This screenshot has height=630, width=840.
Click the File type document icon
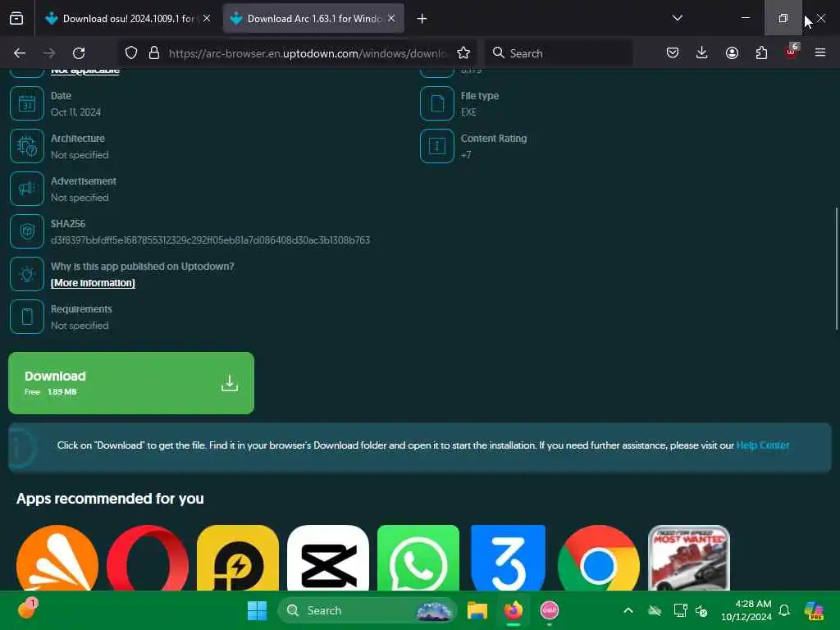click(437, 103)
